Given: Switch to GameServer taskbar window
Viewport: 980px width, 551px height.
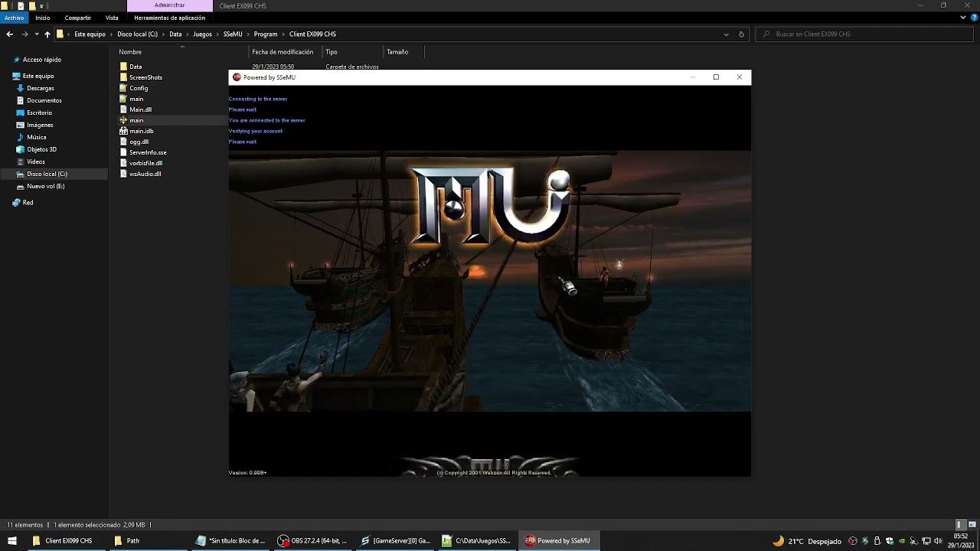Looking at the screenshot, I should tap(395, 541).
